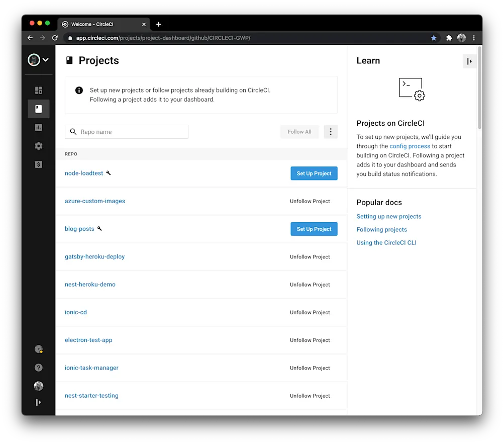
Task: Launch the support chat bubble icon
Action: (38, 349)
